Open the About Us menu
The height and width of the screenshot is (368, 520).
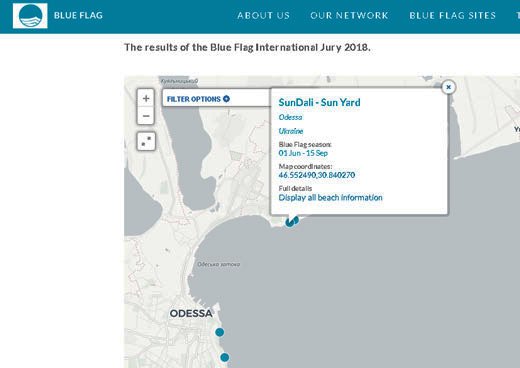263,15
